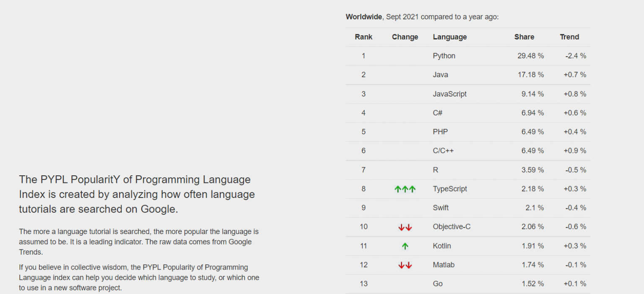Image resolution: width=644 pixels, height=294 pixels.
Task: Click the Rank column header
Action: coord(363,37)
